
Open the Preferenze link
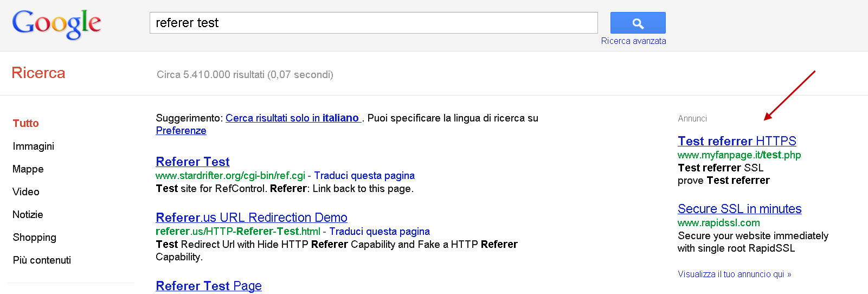tap(181, 131)
